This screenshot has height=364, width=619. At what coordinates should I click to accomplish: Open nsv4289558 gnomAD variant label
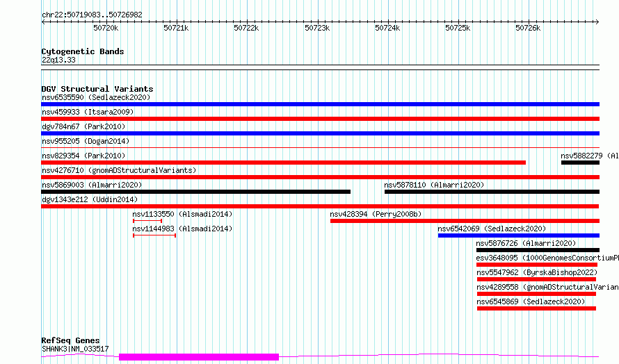(547, 287)
